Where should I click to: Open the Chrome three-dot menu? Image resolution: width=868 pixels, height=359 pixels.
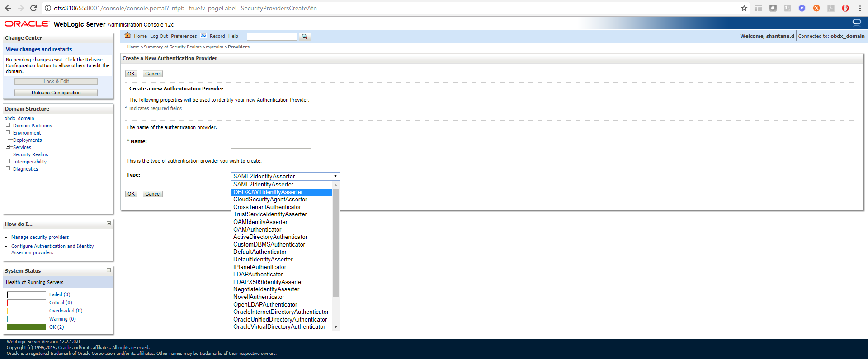(860, 8)
